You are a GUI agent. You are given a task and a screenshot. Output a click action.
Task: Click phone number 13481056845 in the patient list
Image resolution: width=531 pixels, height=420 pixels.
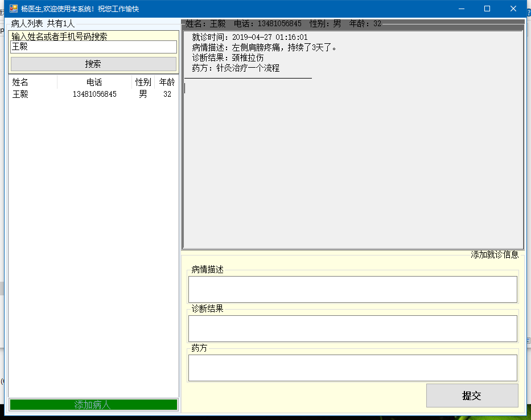point(94,94)
